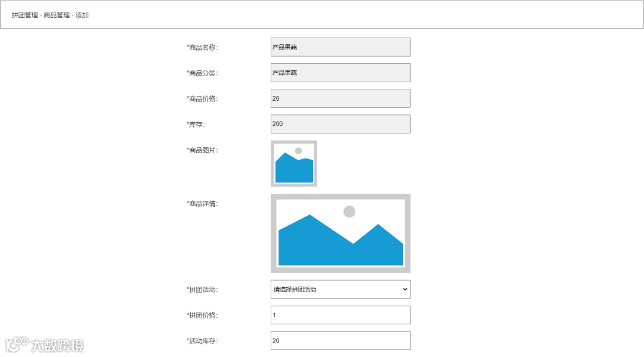Image resolution: width=644 pixels, height=357 pixels.
Task: Click the *拼团活动: label
Action: [203, 290]
